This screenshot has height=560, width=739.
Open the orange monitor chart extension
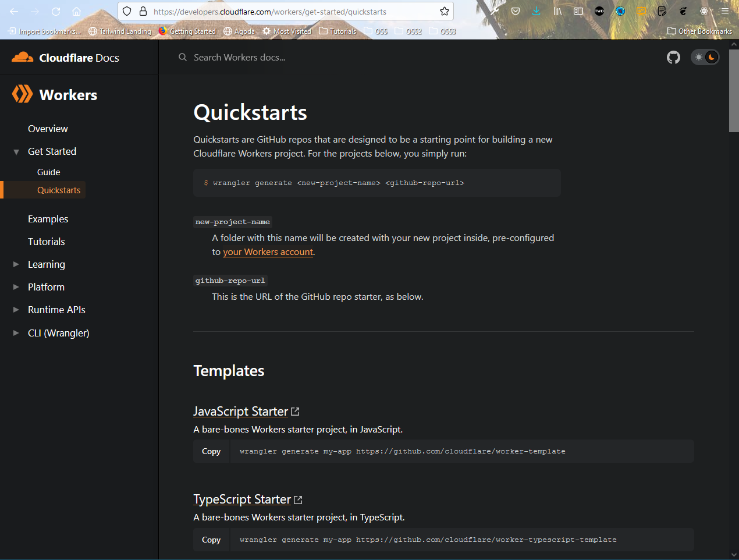click(x=641, y=11)
